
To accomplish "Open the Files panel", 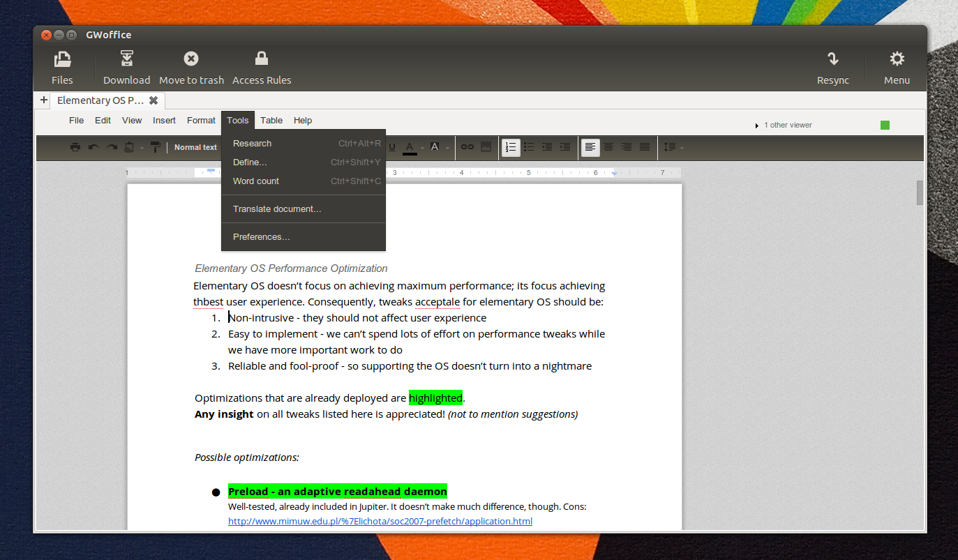I will pyautogui.click(x=62, y=68).
